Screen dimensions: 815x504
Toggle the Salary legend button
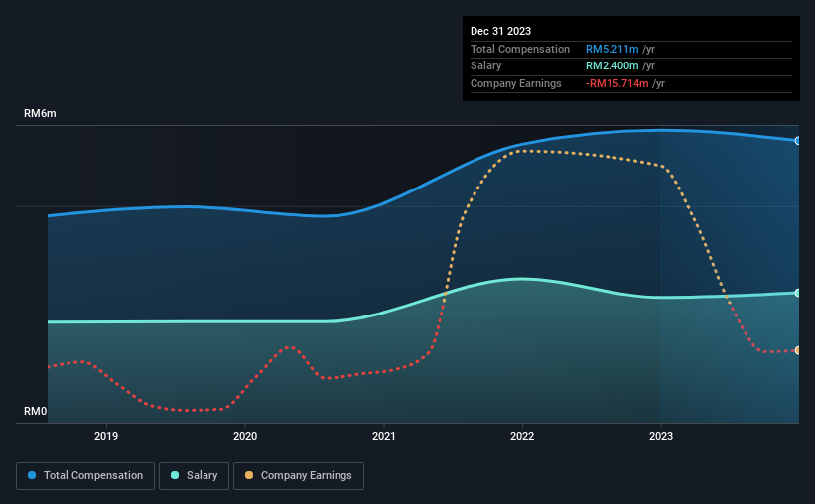[x=194, y=476]
